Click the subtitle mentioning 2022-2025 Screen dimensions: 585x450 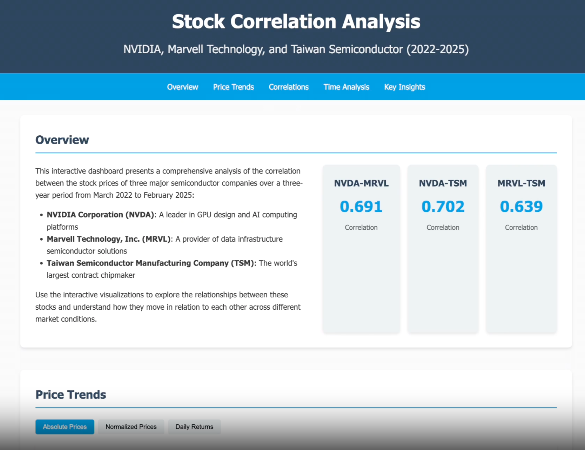point(296,49)
